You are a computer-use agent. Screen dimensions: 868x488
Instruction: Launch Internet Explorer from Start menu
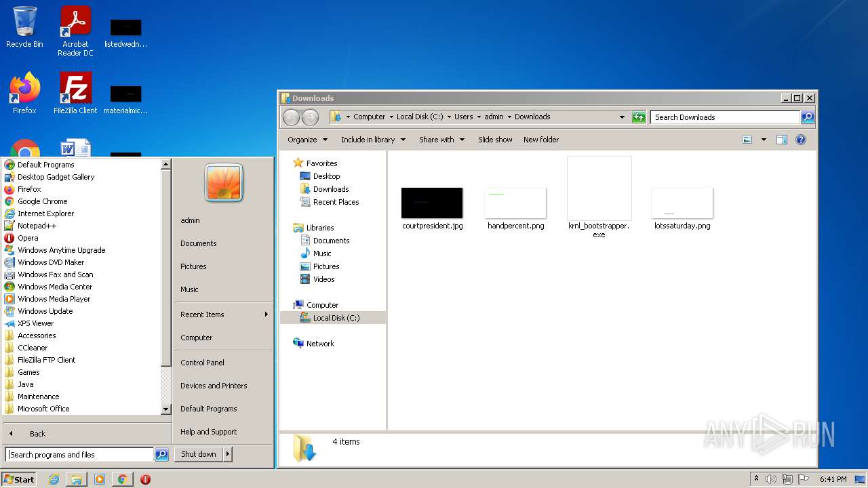pyautogui.click(x=45, y=213)
